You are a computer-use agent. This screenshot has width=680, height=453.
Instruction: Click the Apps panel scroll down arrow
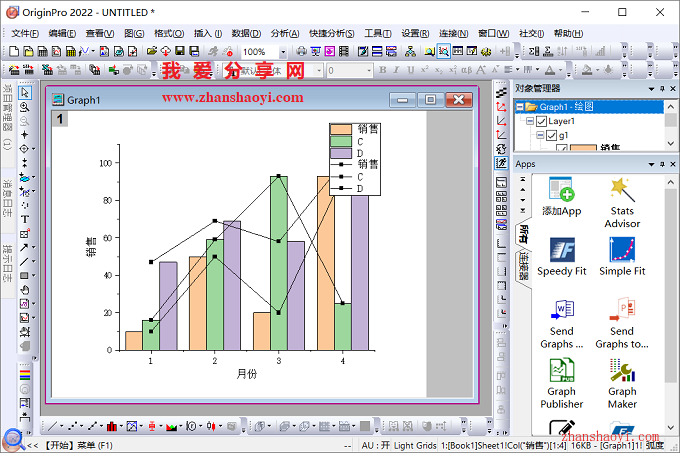[670, 428]
